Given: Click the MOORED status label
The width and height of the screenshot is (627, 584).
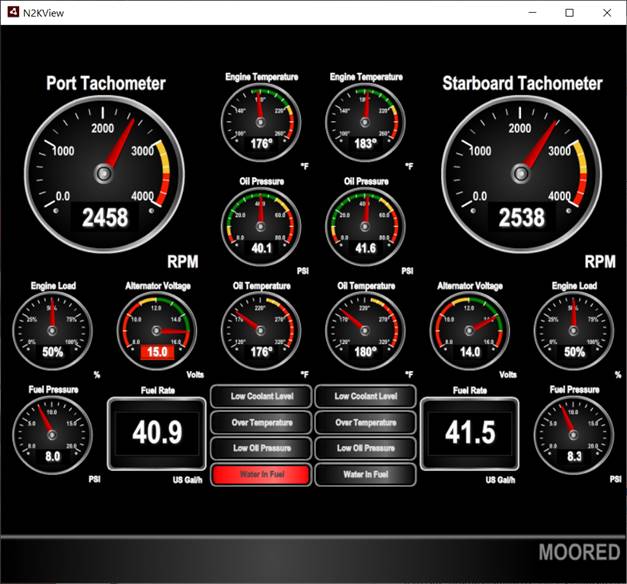Looking at the screenshot, I should pos(579,552).
